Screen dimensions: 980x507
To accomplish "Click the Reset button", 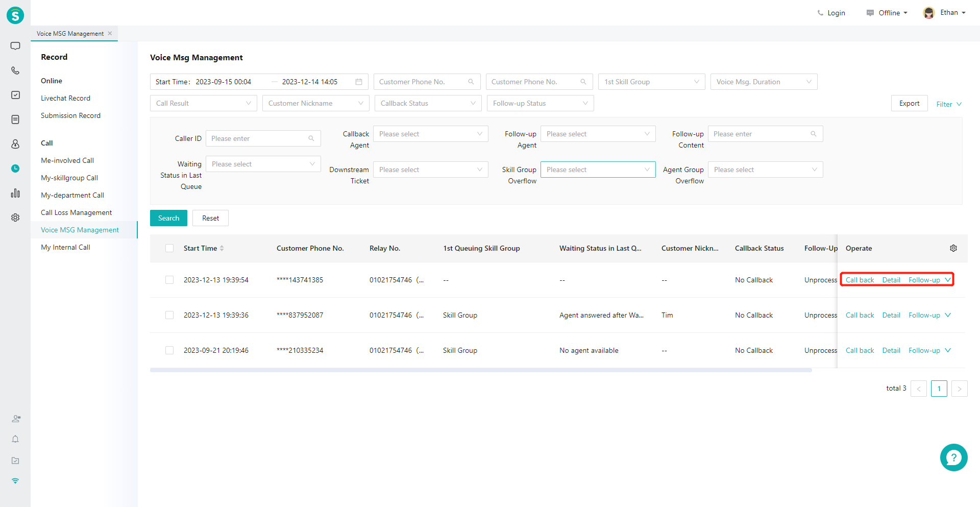I will coord(210,218).
